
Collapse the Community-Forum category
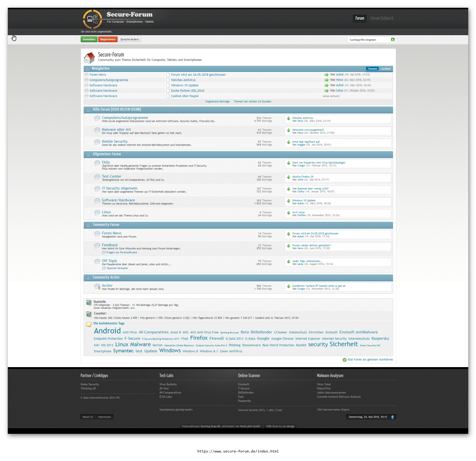tap(88, 225)
